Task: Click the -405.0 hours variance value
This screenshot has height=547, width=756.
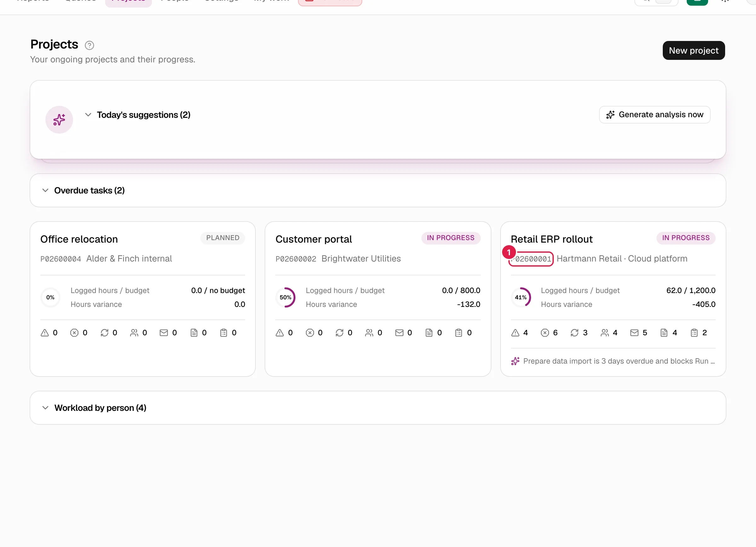Action: click(x=704, y=304)
